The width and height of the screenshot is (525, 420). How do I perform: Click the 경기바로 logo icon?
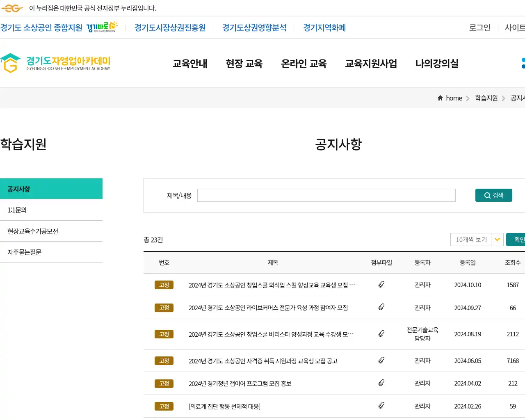pos(102,27)
